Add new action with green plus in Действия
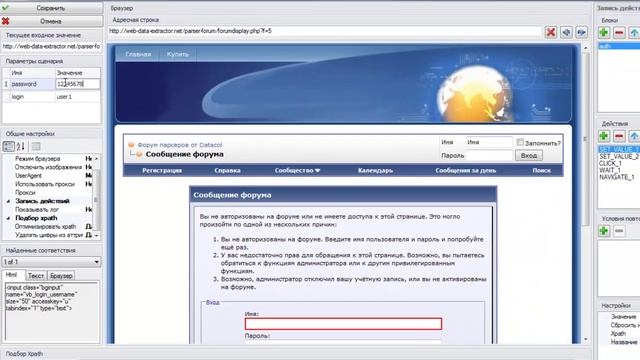640x360 pixels. click(x=604, y=136)
